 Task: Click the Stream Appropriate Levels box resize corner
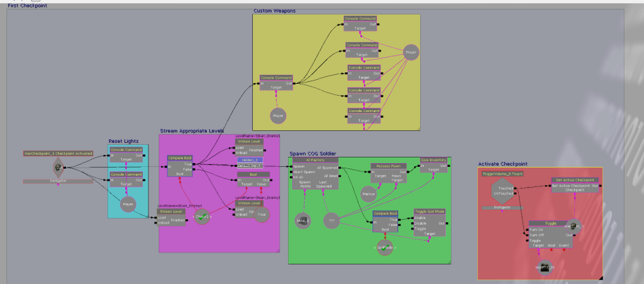point(281,249)
